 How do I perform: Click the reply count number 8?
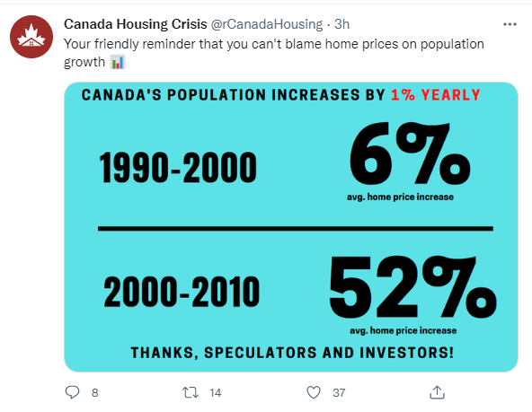[95, 392]
